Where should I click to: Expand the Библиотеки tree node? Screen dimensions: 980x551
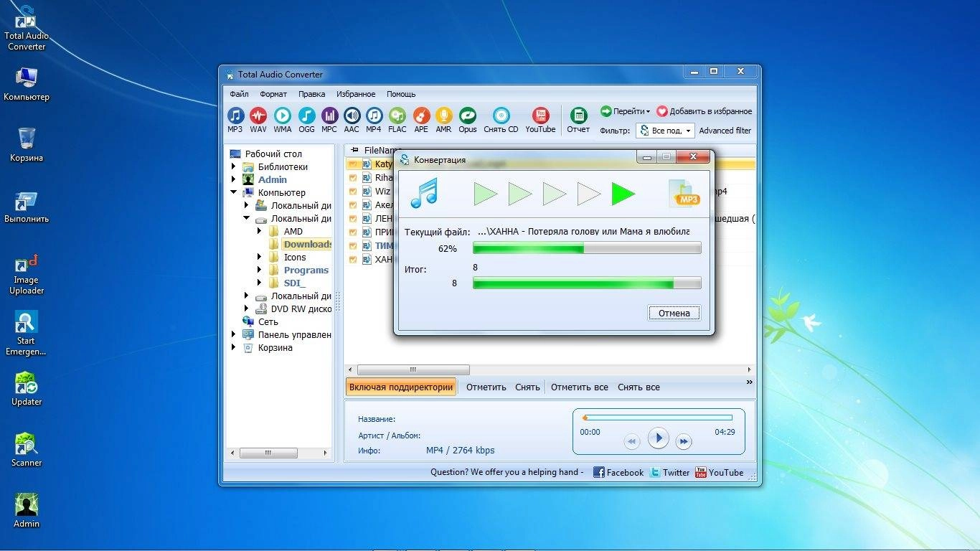click(x=233, y=166)
